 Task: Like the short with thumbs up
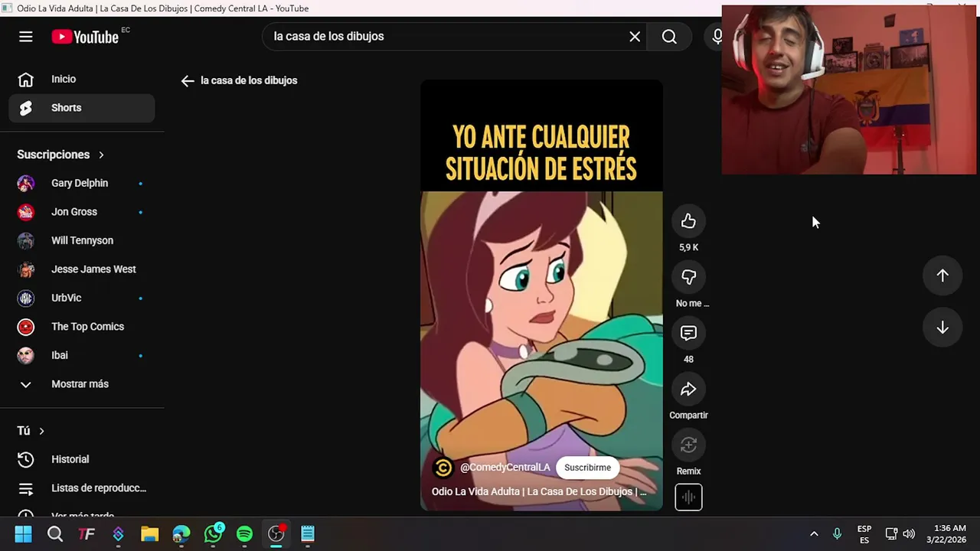click(688, 221)
